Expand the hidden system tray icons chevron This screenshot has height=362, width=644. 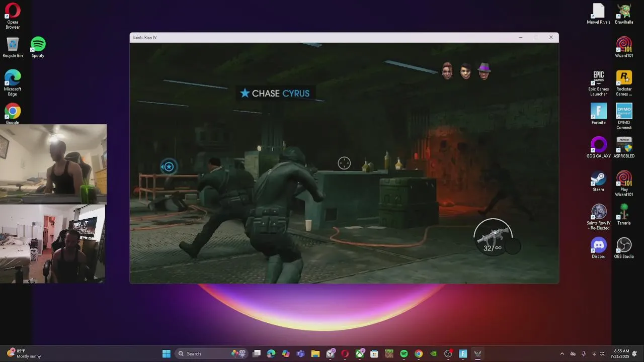coord(562,354)
